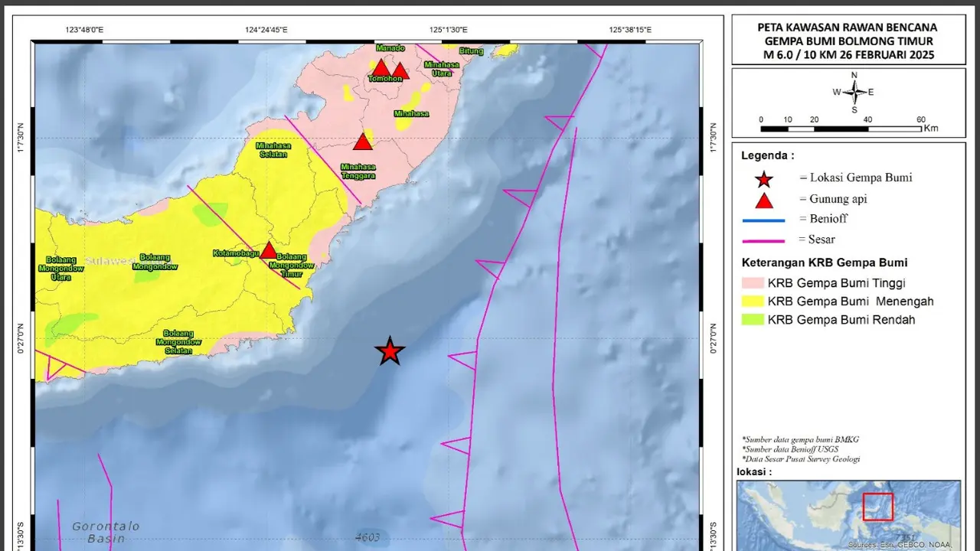The width and height of the screenshot is (980, 551).
Task: Click the volcano triangle at Kotamobagu
Action: (269, 250)
